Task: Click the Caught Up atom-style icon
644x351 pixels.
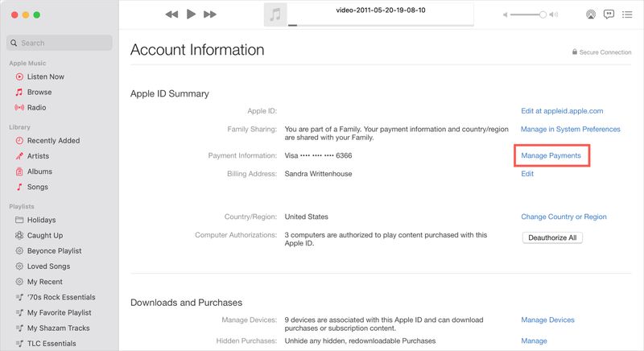Action: pyautogui.click(x=19, y=235)
